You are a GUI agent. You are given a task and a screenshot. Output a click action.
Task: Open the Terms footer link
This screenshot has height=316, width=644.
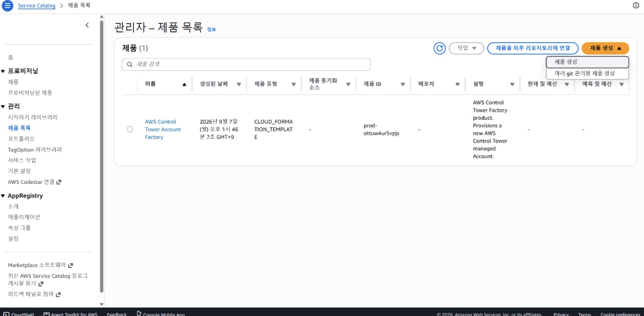[584, 314]
